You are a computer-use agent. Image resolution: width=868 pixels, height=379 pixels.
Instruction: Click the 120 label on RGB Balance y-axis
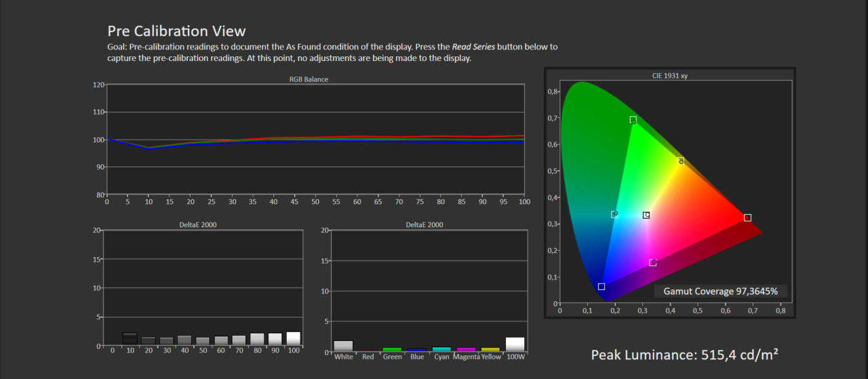[x=98, y=85]
